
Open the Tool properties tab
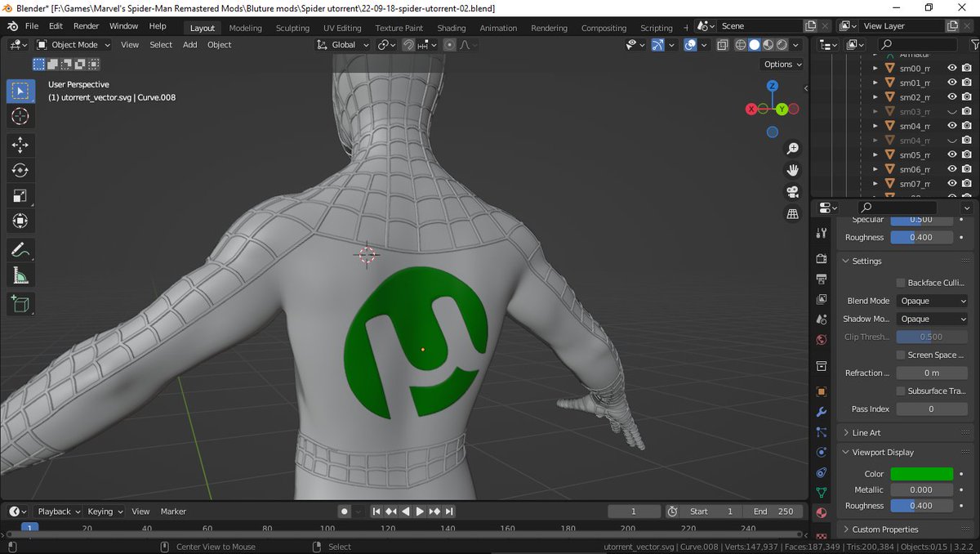pos(822,234)
